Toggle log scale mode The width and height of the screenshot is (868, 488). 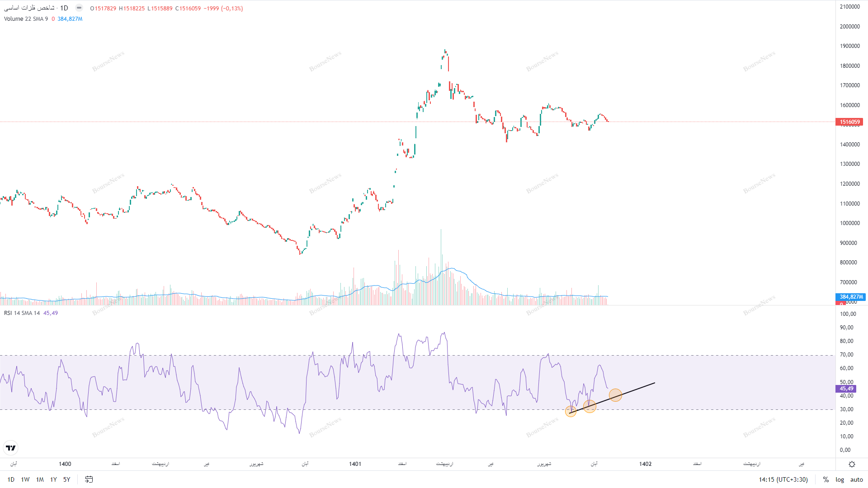coord(840,479)
